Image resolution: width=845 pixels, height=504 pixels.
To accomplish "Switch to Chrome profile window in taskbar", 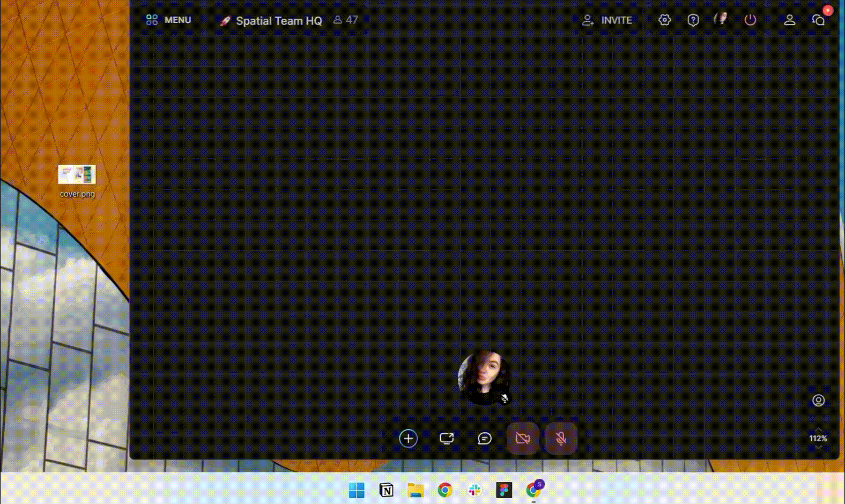I will click(x=534, y=489).
